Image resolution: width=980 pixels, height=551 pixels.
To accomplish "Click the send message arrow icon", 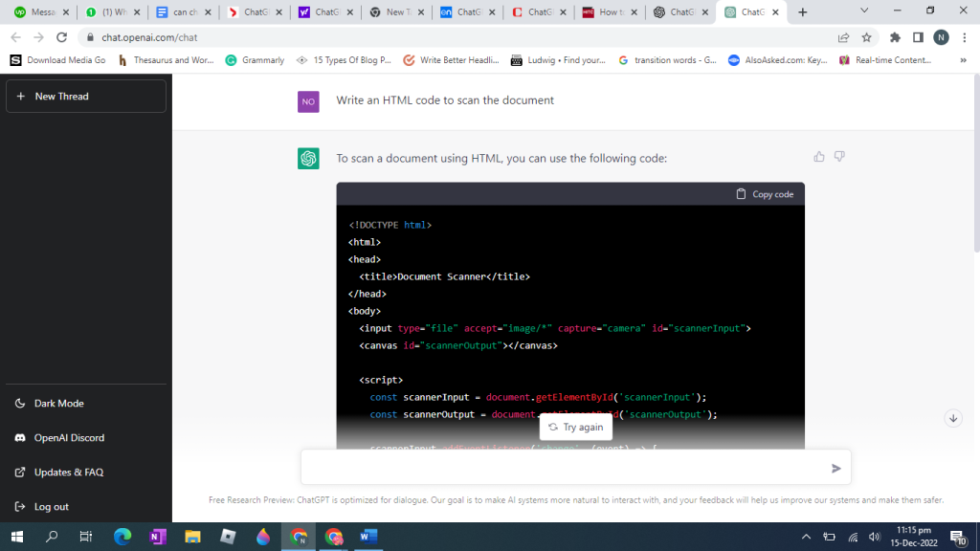I will pos(835,468).
